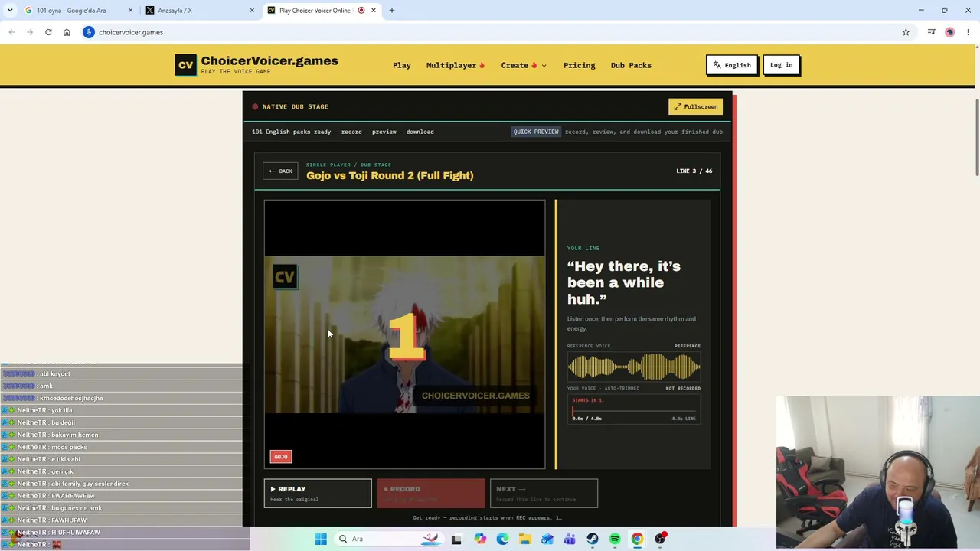Switch to Chrome on the taskbar
The width and height of the screenshot is (980, 551).
637,539
